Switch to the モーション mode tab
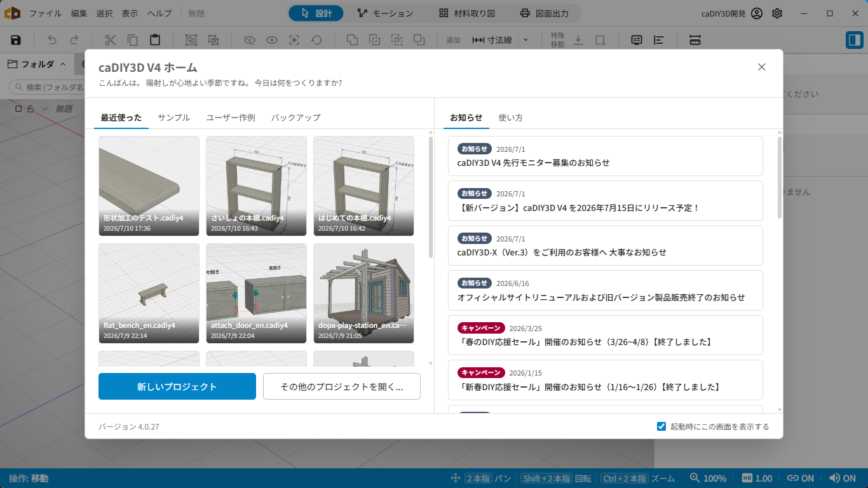Screen dimensions: 868x488 [385, 13]
